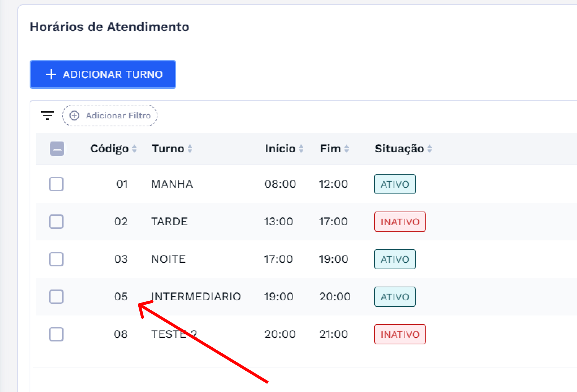The image size is (577, 392).
Task: Sort by Fim column arrows
Action: tap(347, 149)
